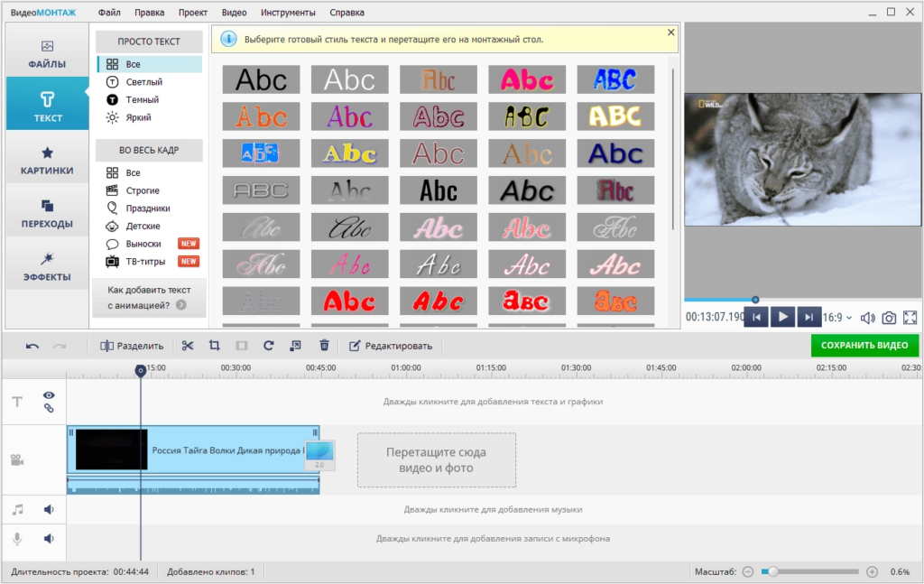The image size is (924, 584).
Task: Mute the music track speaker
Action: pos(49,510)
